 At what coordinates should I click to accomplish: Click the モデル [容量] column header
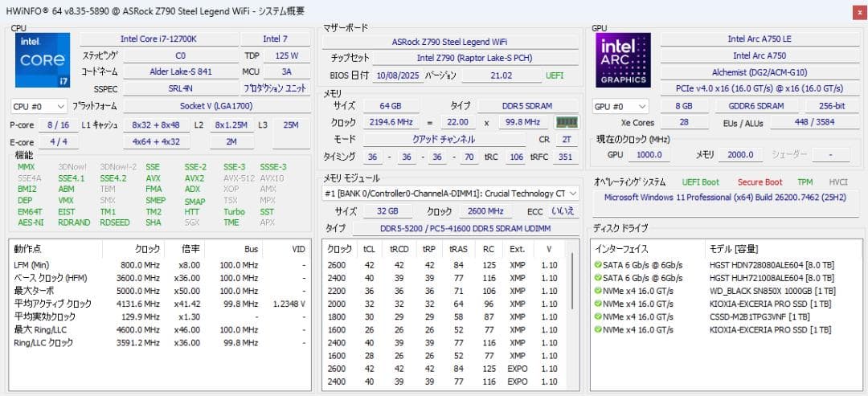tap(784, 249)
